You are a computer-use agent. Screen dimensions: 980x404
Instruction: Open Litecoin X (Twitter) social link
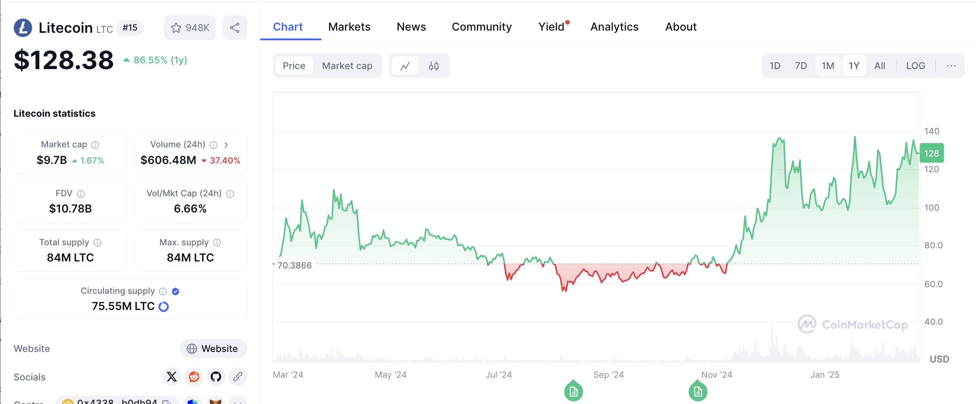click(172, 376)
